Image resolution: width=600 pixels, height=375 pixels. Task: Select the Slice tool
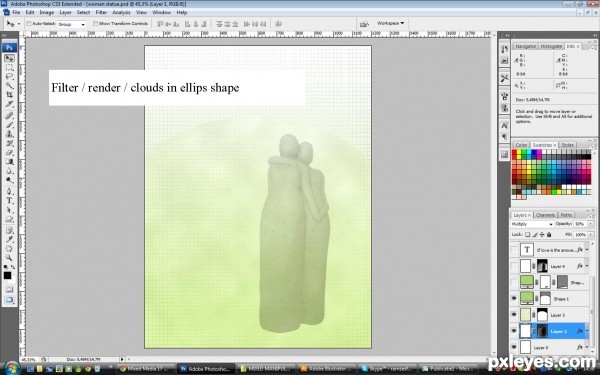(x=10, y=104)
